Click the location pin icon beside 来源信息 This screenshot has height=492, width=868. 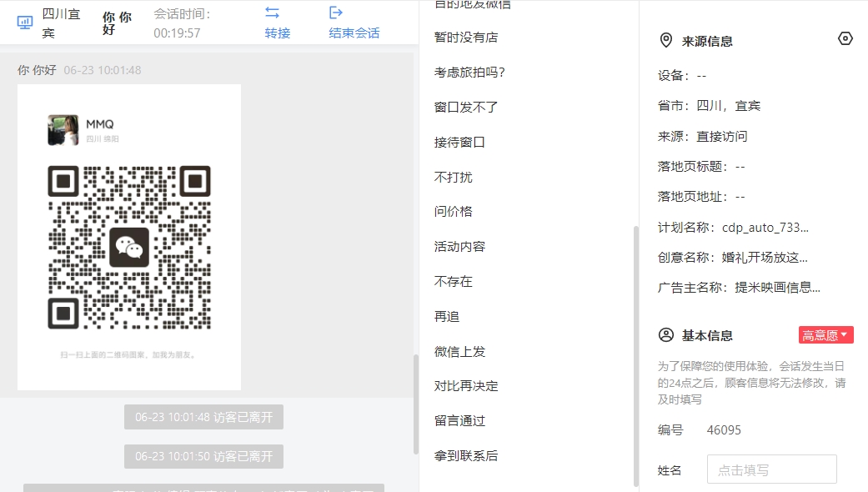coord(666,40)
